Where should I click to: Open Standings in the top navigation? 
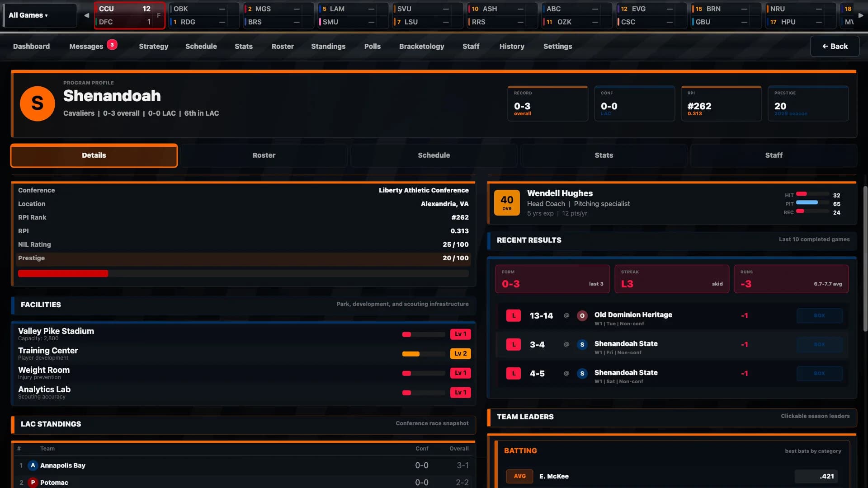pos(328,46)
